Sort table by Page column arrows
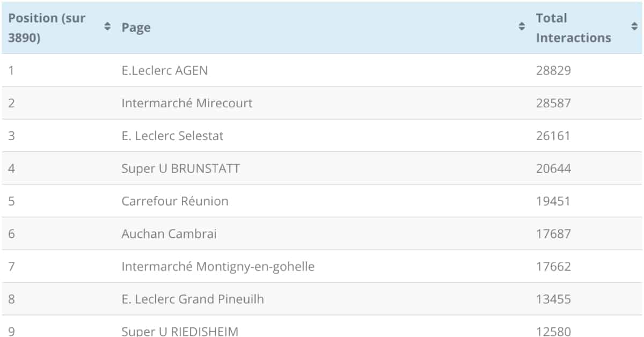644x337 pixels. pos(522,27)
